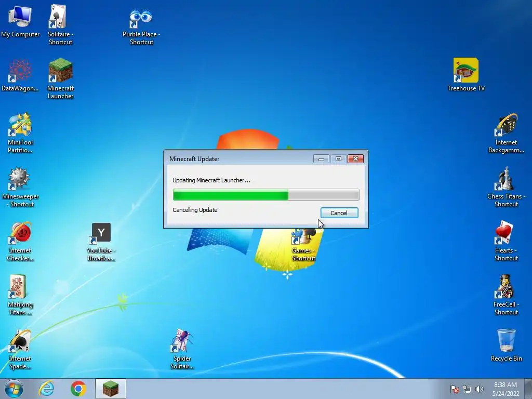This screenshot has height=399, width=532.
Task: Select the Treehouse TV desktop icon
Action: click(x=466, y=75)
